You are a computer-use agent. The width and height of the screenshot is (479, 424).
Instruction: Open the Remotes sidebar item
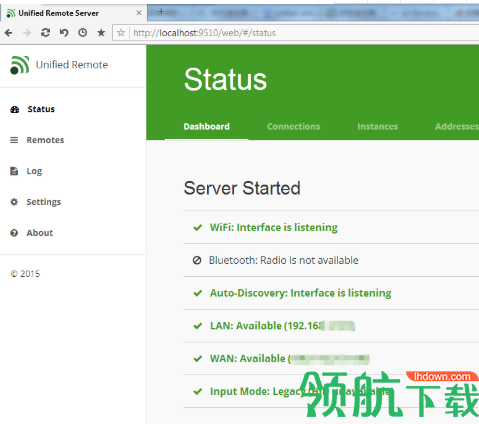tap(45, 140)
